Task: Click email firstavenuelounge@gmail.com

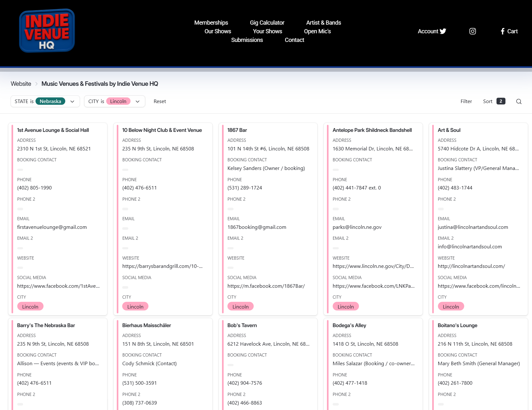Action: point(52,227)
